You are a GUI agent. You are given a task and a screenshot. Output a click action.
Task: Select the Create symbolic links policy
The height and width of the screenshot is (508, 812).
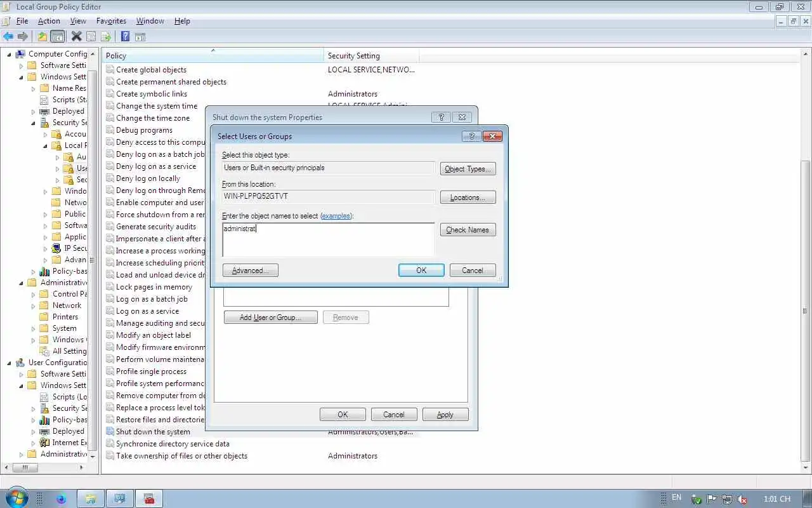pos(152,94)
